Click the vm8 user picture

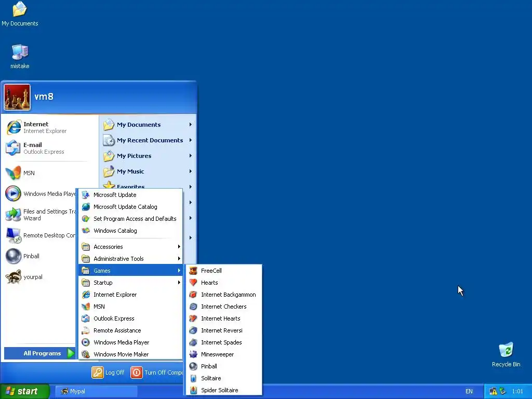click(x=17, y=97)
